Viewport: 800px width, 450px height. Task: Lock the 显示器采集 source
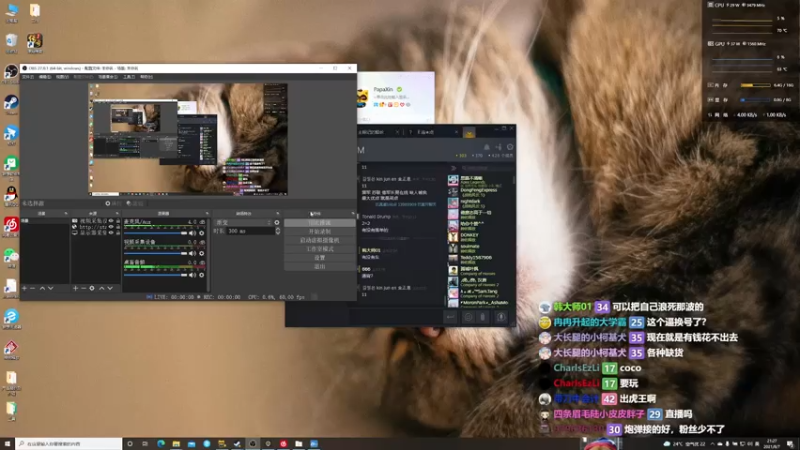click(118, 233)
